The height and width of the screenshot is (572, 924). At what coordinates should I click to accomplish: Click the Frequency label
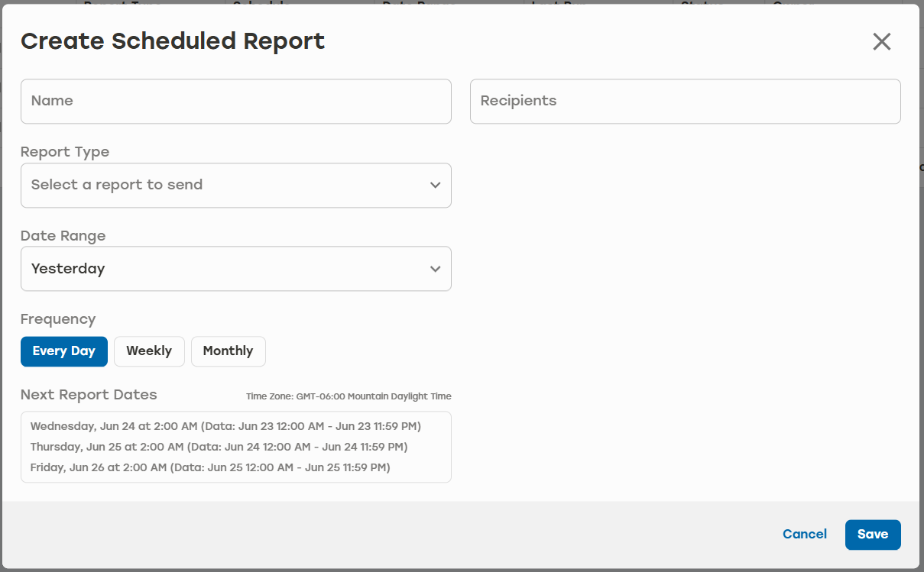(x=58, y=319)
